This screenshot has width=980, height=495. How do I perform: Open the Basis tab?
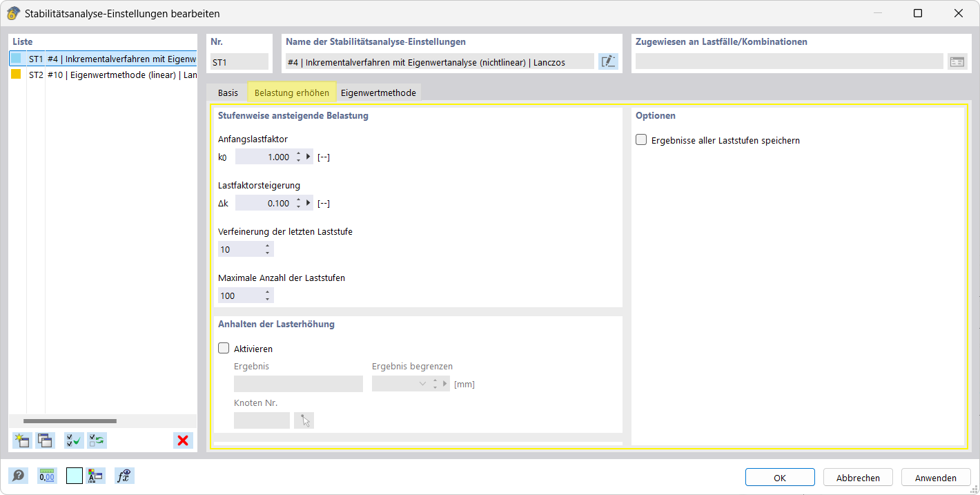[x=228, y=91]
